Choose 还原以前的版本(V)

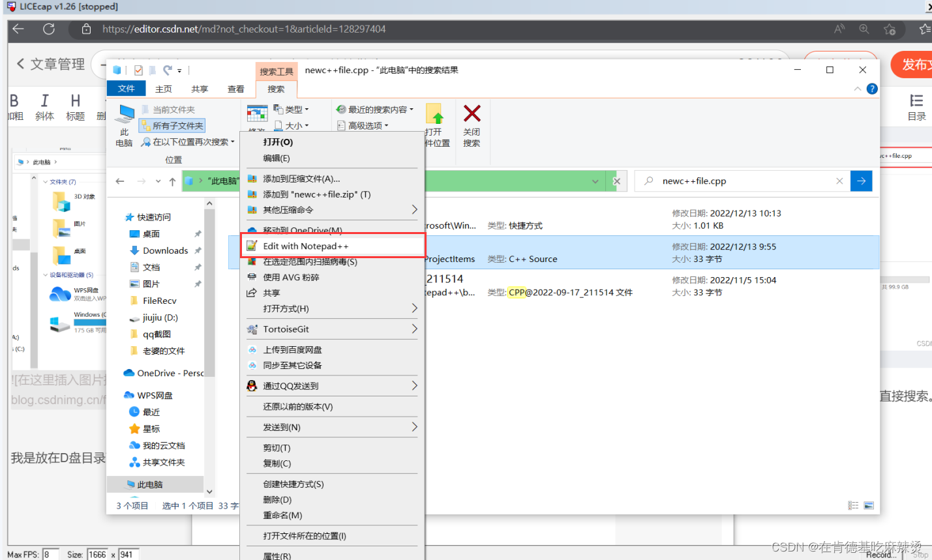[332, 407]
